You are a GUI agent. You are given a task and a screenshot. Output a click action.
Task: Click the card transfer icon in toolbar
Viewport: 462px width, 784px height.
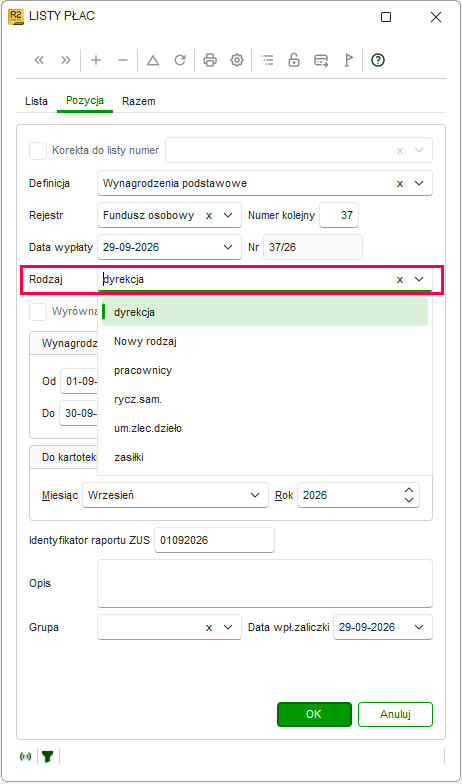click(x=321, y=60)
